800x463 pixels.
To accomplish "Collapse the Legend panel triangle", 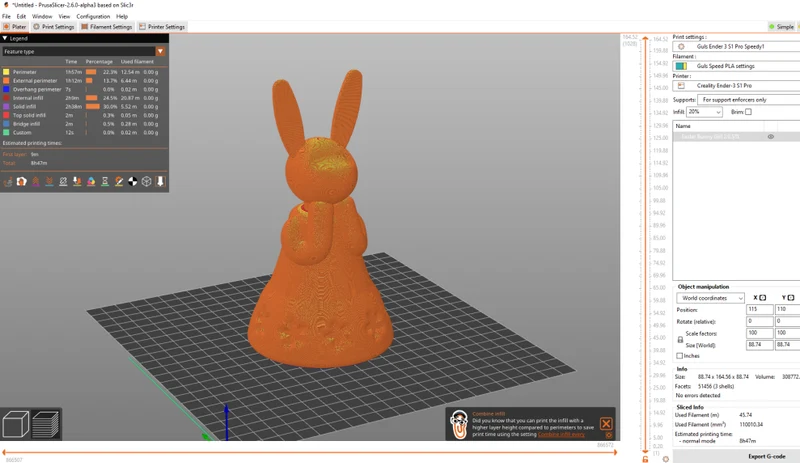I will coord(5,38).
